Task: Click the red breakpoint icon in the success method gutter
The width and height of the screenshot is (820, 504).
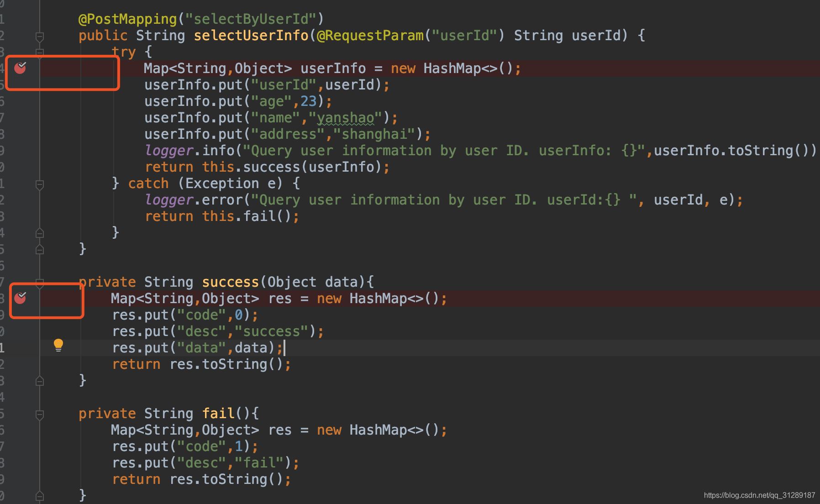Action: (x=21, y=299)
